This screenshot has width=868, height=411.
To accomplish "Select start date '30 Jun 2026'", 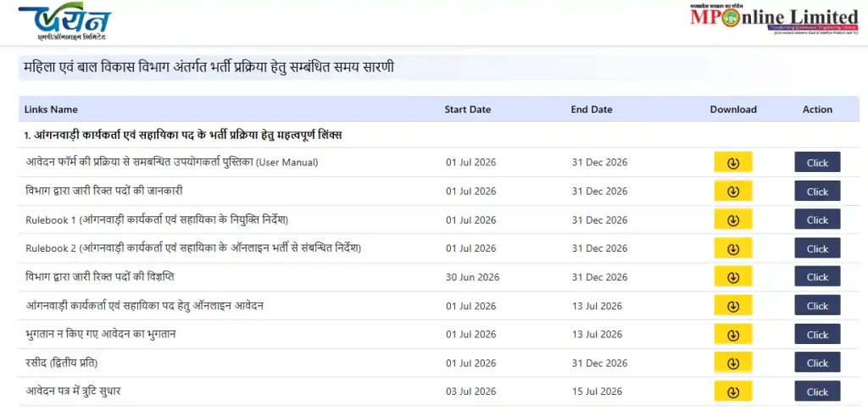I will coord(472,277).
